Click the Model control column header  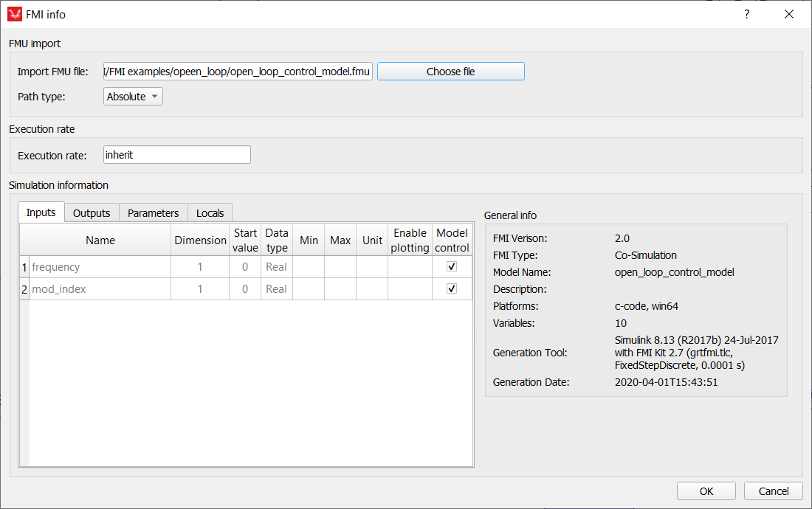tap(452, 240)
